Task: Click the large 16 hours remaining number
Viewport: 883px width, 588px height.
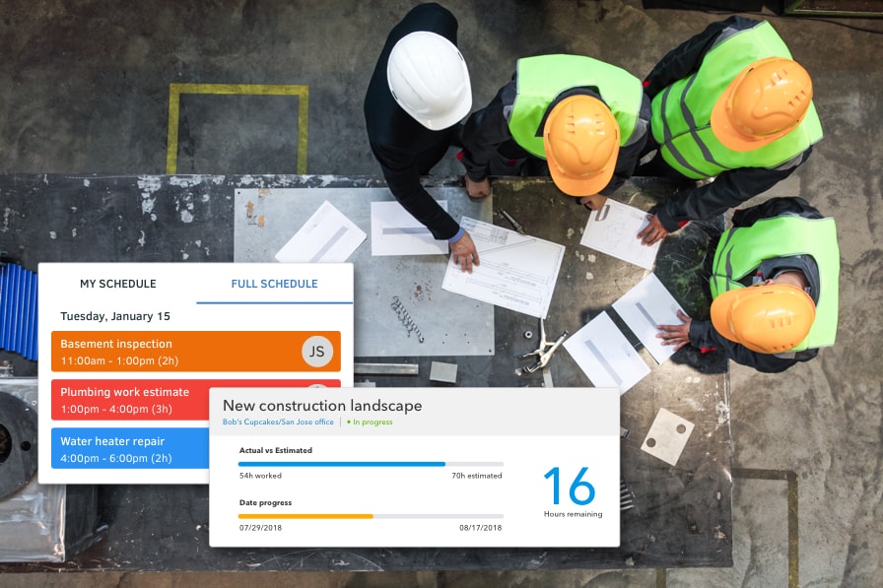Action: (x=570, y=487)
